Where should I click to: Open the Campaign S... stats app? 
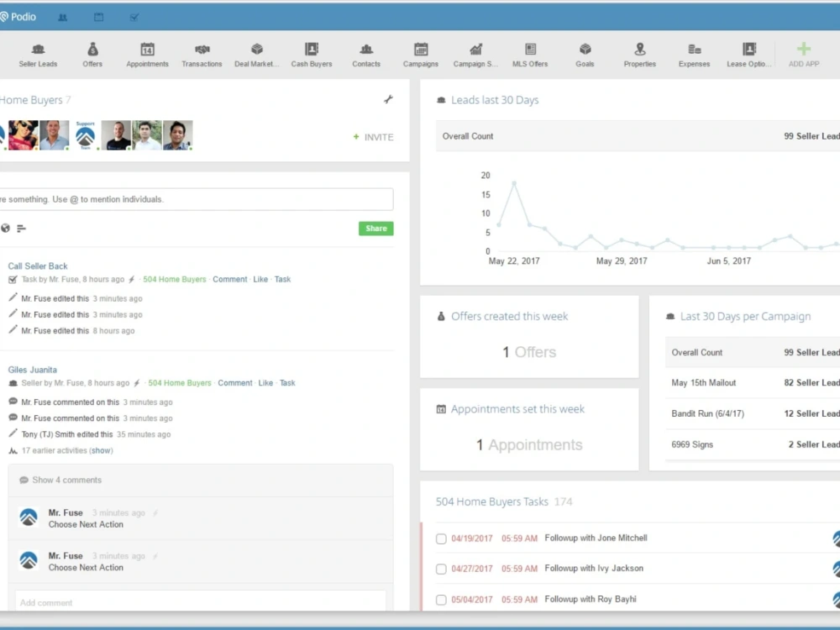coord(475,55)
